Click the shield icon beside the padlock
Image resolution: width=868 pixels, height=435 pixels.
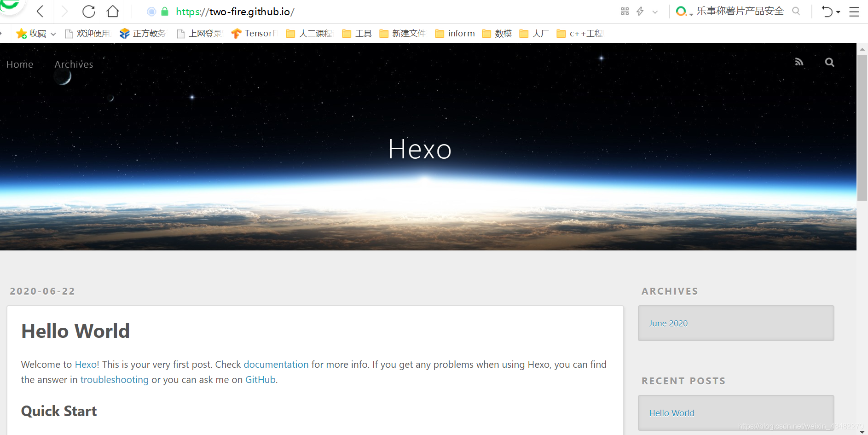point(151,12)
